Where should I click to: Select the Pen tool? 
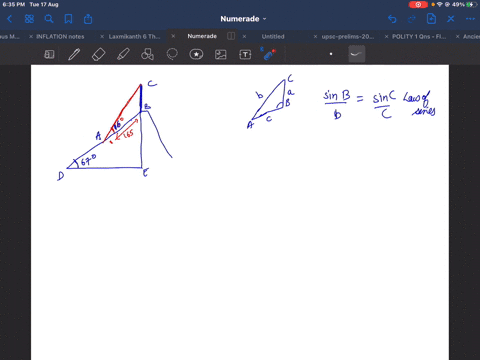(x=74, y=54)
